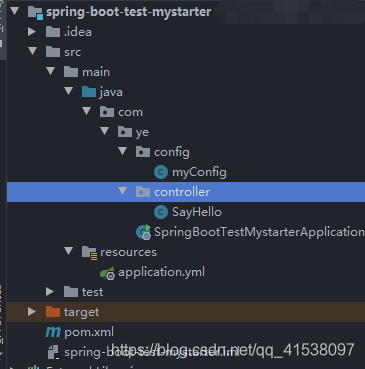Click the controller package icon
The image size is (365, 369).
pyautogui.click(x=143, y=192)
